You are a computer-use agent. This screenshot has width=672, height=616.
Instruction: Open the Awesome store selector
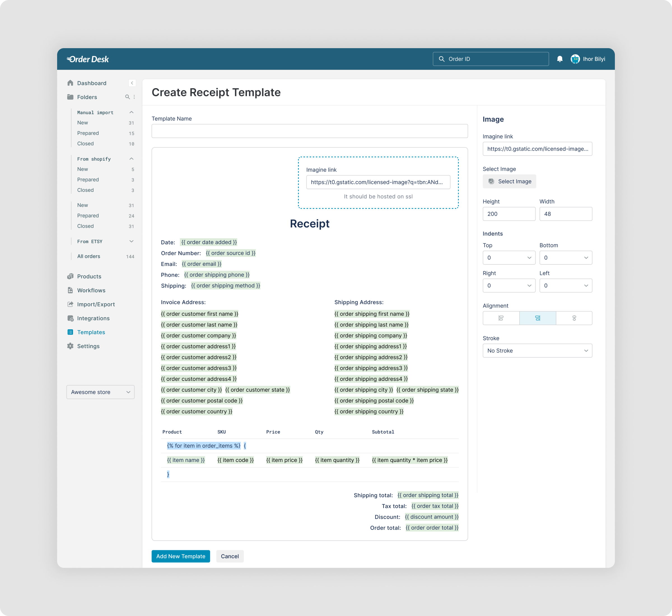tap(100, 392)
